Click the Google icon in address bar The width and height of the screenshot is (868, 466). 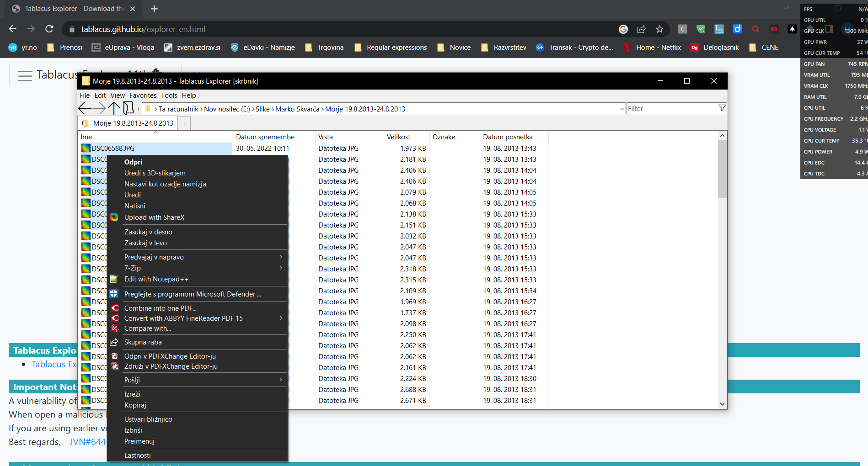(x=623, y=29)
